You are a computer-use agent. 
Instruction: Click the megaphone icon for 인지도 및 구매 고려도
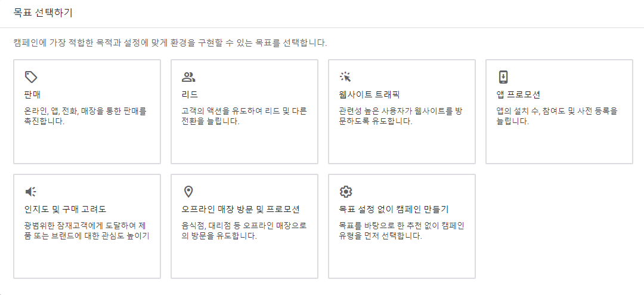point(31,191)
